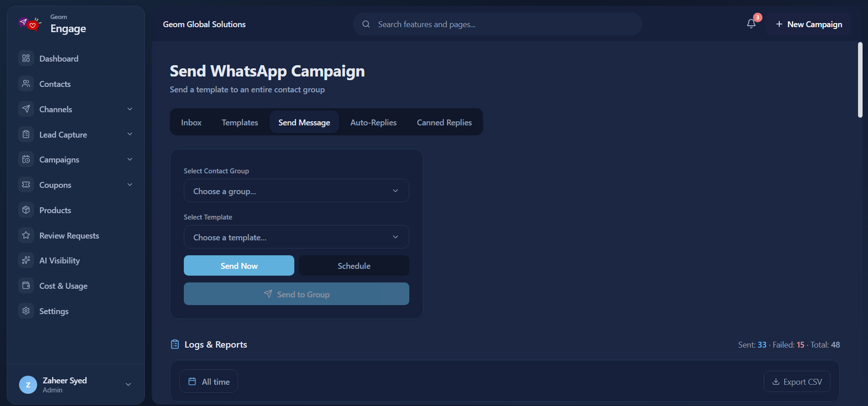The height and width of the screenshot is (406, 868).
Task: Open the Dashboard sidebar icon
Action: [x=26, y=58]
